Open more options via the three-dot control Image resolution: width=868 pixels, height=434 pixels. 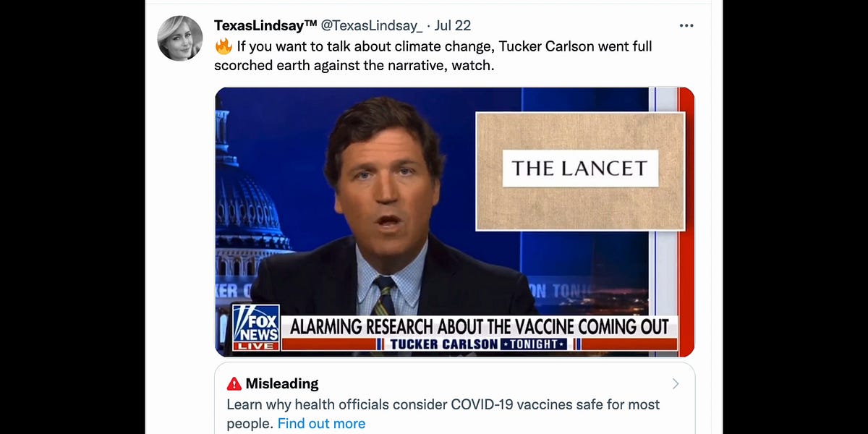tap(686, 24)
